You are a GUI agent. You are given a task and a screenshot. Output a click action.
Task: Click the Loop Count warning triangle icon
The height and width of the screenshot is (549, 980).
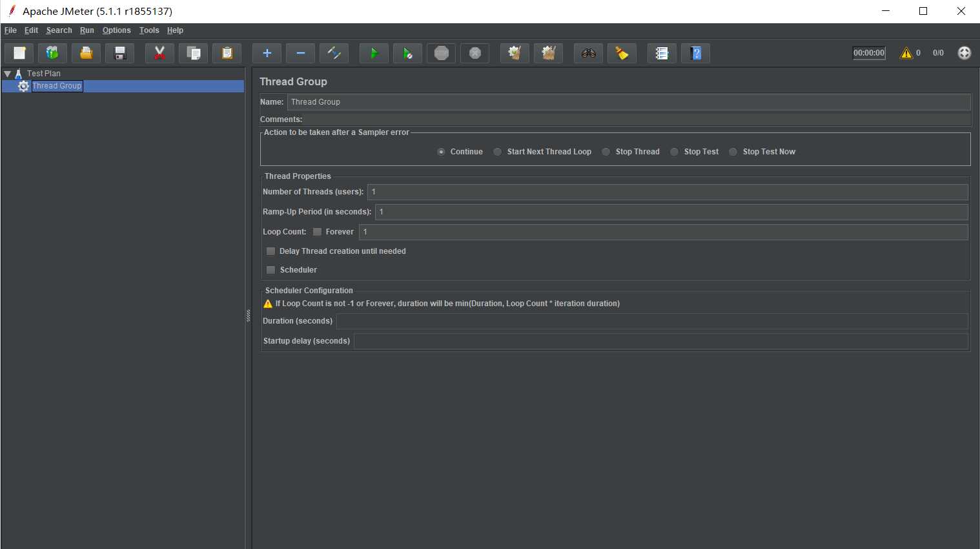[268, 304]
